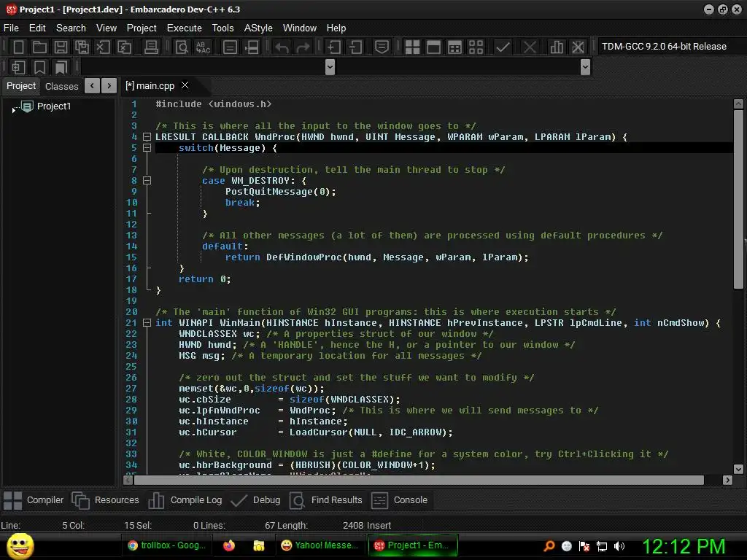
Task: Close the main.cpp editor tab
Action: [x=185, y=85]
